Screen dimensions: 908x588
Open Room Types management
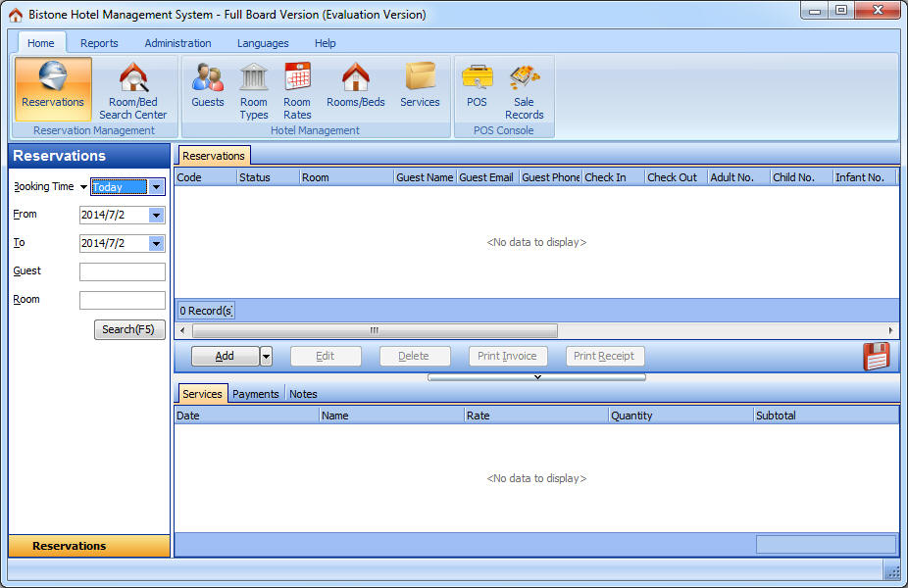(253, 88)
